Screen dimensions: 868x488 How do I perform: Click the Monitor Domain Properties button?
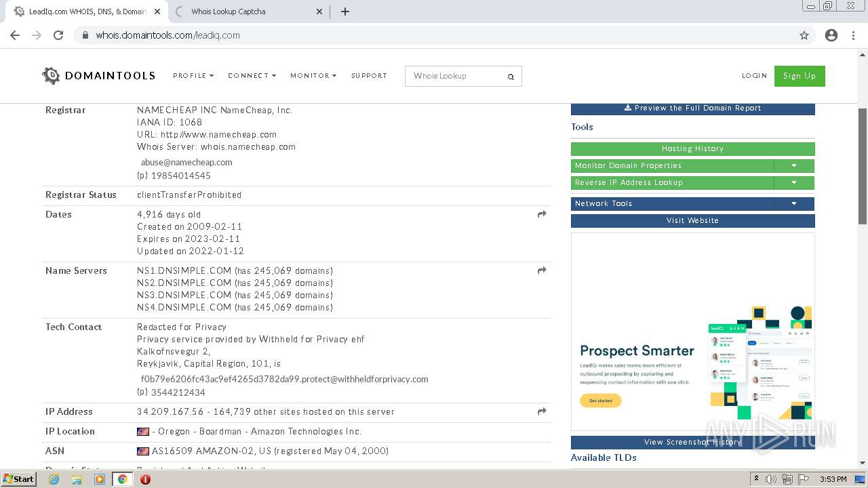(672, 165)
